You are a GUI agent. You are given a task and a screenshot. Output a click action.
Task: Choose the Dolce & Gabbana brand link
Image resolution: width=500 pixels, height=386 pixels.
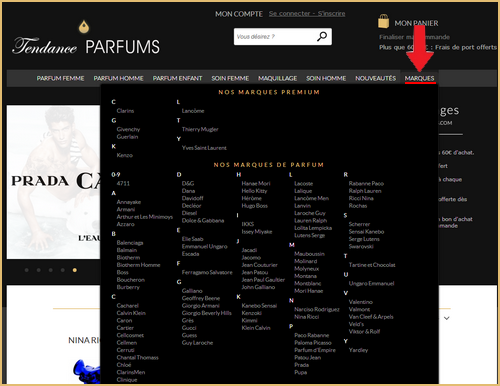pyautogui.click(x=203, y=220)
